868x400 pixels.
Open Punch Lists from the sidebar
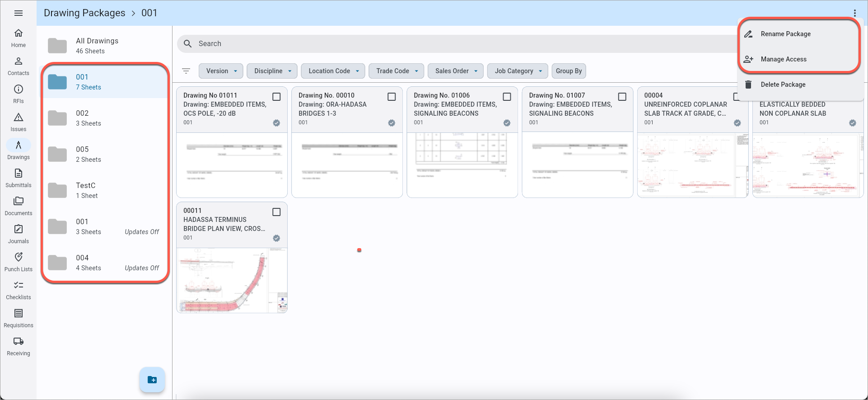(19, 263)
